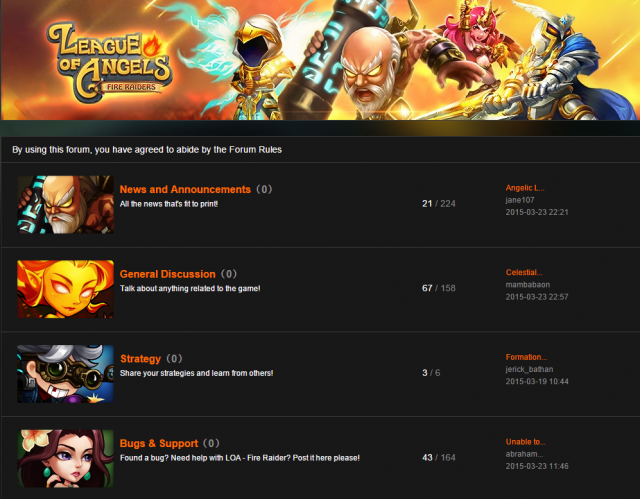Viewport: 640px width, 499px height.
Task: Click 'All the news that's fit to print!'
Action: pyautogui.click(x=169, y=204)
